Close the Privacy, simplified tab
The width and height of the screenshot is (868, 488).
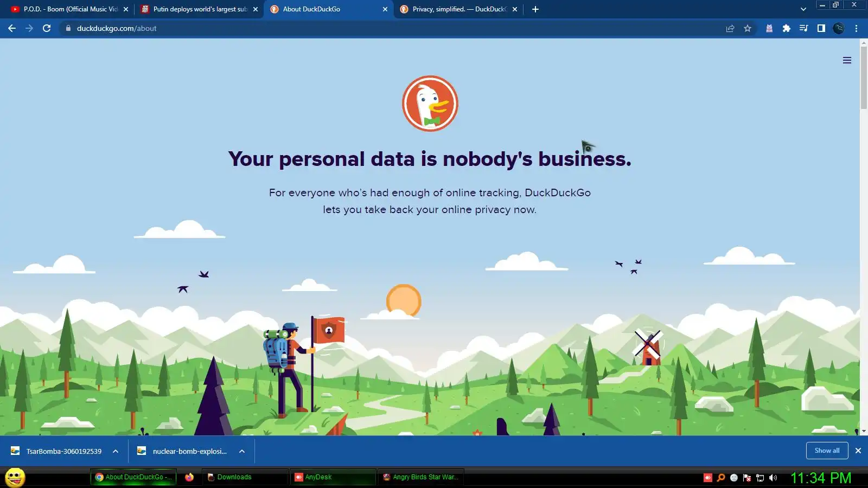pos(515,9)
